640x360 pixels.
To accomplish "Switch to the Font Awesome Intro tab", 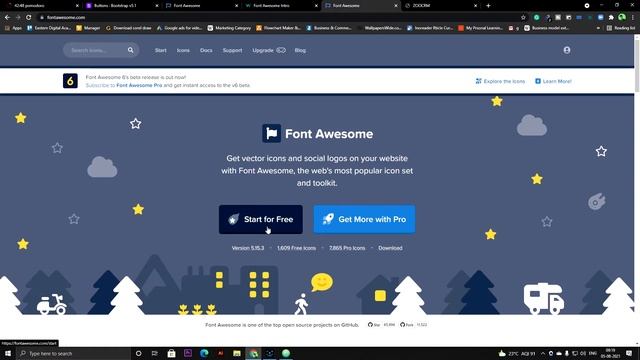I will coord(281,6).
